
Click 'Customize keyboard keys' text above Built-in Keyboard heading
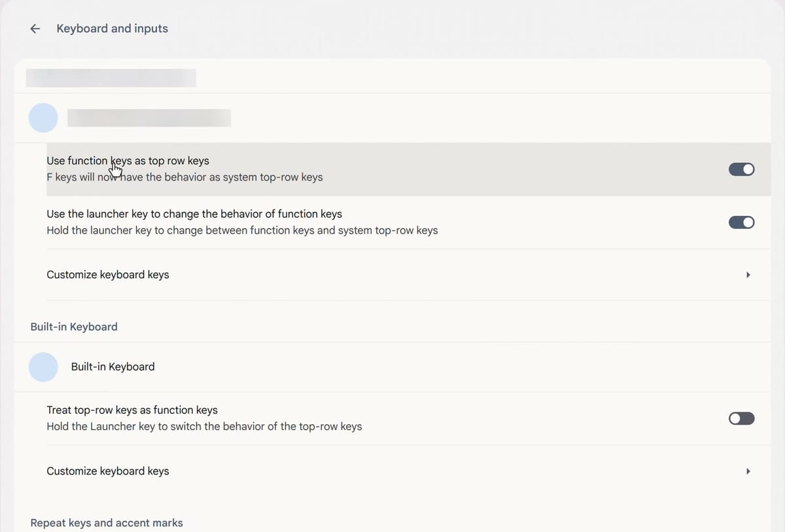pyautogui.click(x=108, y=275)
